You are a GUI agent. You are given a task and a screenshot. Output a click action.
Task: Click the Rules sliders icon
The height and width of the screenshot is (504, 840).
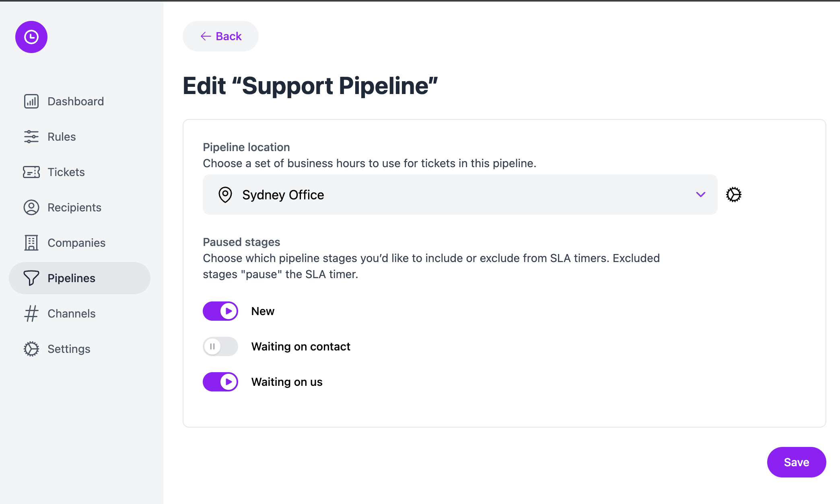click(x=31, y=137)
